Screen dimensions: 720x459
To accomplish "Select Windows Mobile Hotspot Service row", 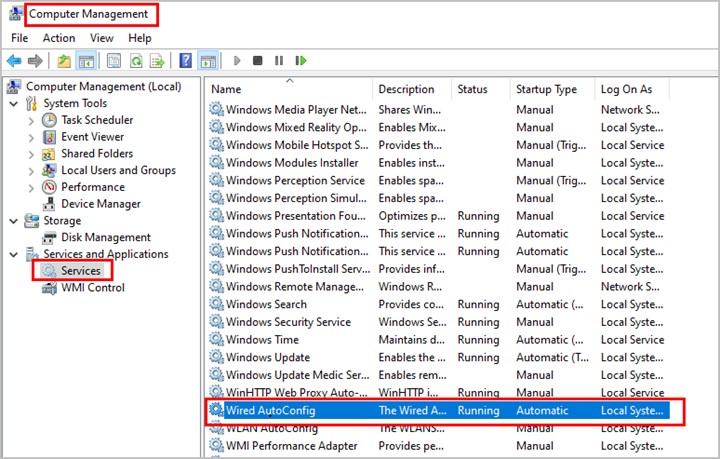I will pos(439,145).
